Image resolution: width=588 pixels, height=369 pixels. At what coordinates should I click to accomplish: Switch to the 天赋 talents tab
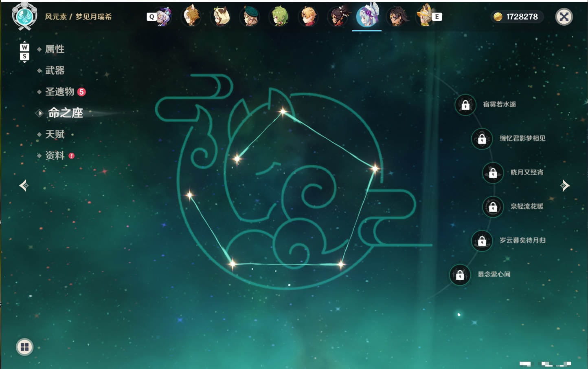pos(55,134)
